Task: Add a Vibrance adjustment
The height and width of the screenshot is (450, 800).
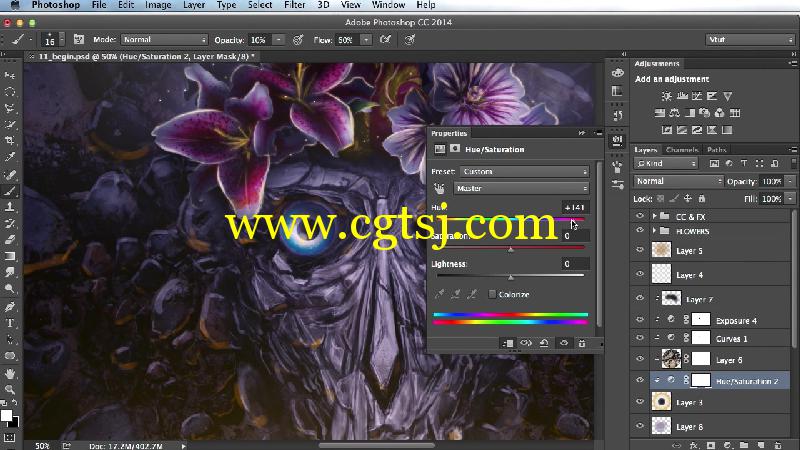Action: [x=728, y=96]
